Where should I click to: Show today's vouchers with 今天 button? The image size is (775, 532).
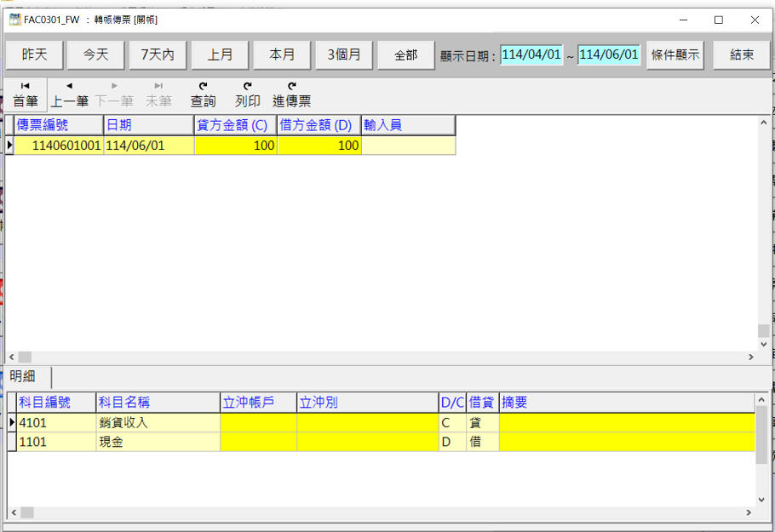coord(95,54)
